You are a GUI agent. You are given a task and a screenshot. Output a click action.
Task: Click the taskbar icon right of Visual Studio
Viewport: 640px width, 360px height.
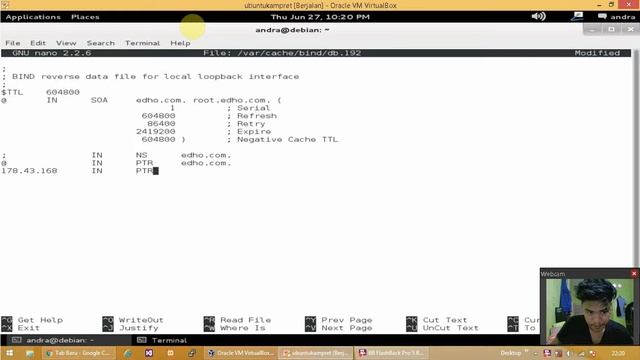(170, 353)
